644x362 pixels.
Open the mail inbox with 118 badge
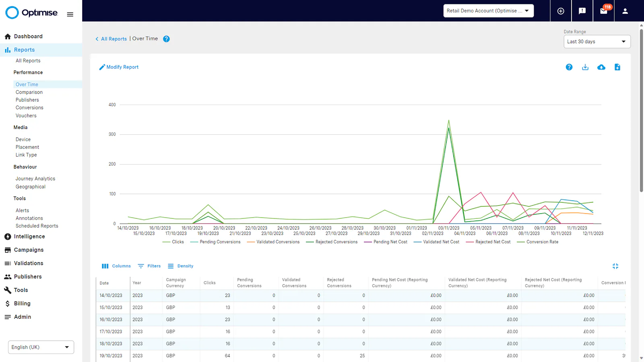click(604, 11)
